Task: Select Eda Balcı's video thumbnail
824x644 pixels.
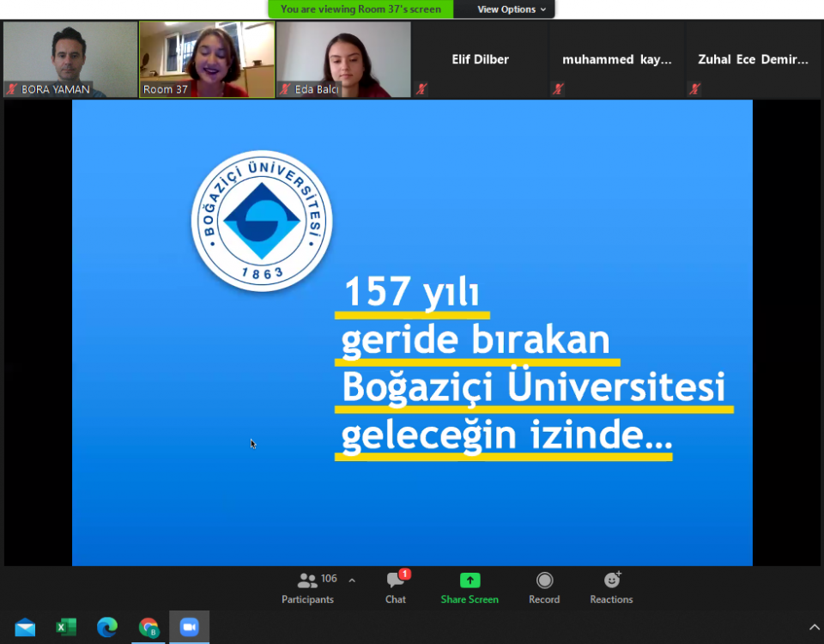Action: point(343,59)
